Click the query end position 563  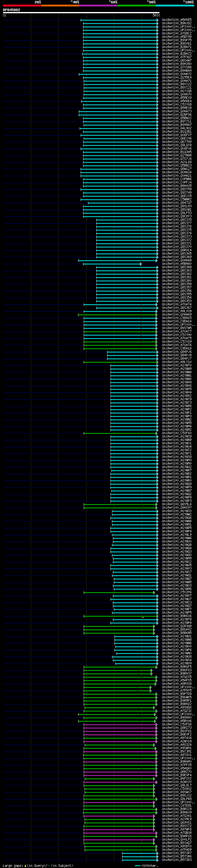(155, 15)
